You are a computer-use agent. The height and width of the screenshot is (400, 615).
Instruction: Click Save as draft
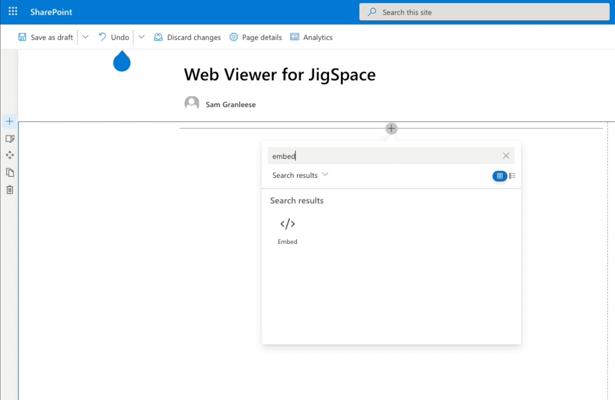pos(45,37)
